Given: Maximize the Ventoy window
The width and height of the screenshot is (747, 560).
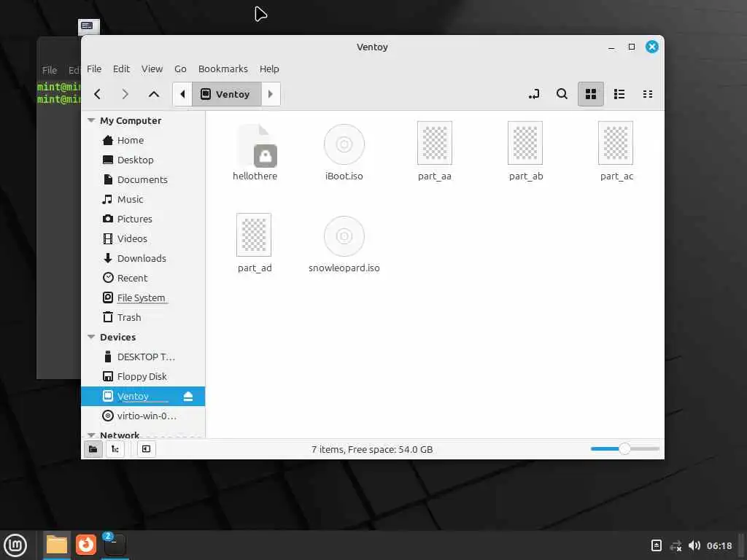Looking at the screenshot, I should point(631,47).
